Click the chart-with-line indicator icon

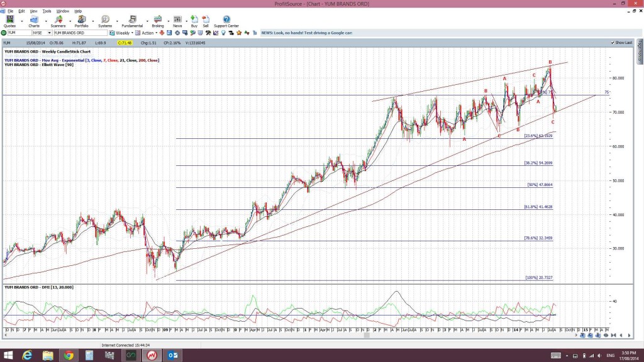[216, 33]
